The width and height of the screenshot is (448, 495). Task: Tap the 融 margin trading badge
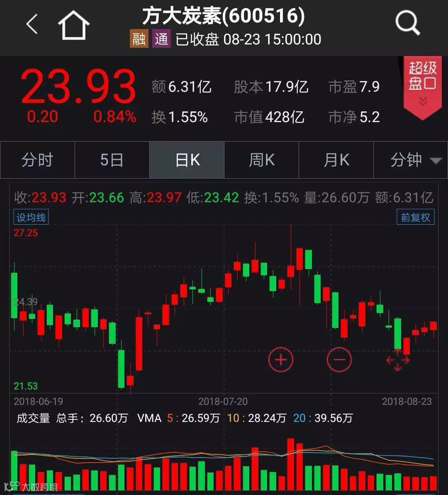pos(139,39)
